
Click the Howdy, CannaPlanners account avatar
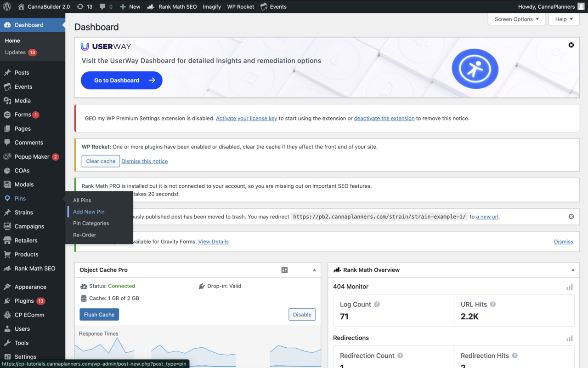coord(581,6)
